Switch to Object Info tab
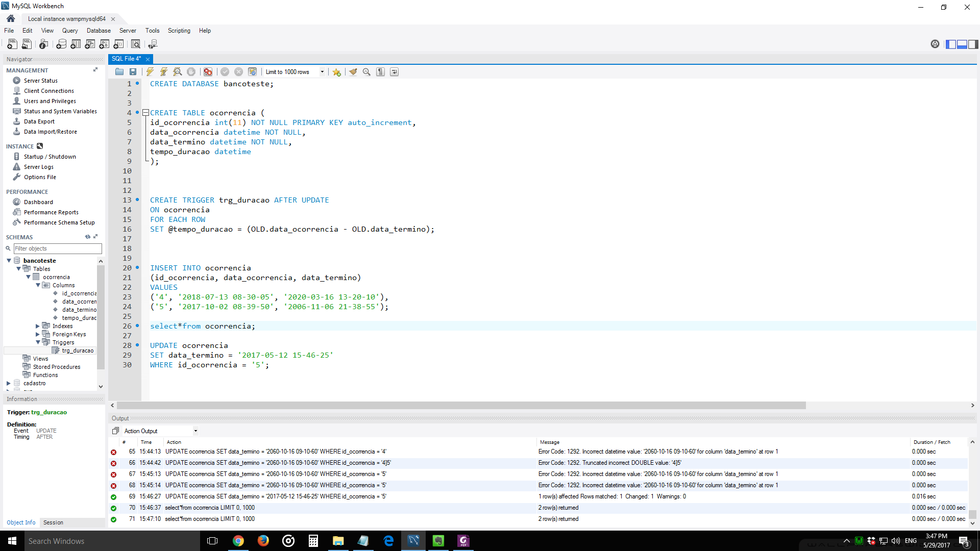Viewport: 980px width, 551px height. pos(21,522)
